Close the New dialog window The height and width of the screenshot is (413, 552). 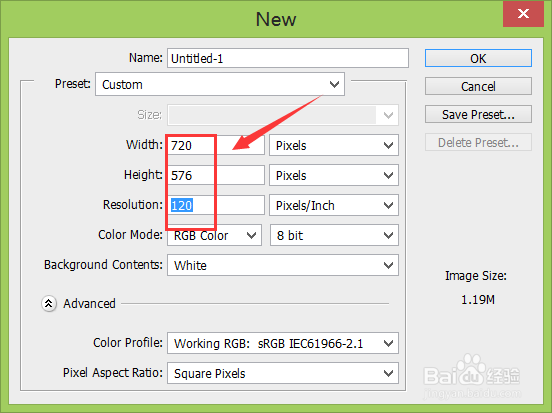tap(523, 14)
